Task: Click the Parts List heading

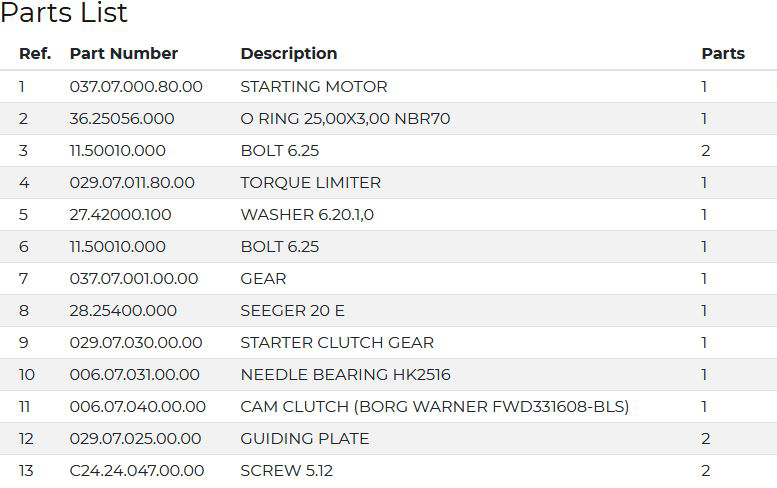Action: [x=64, y=14]
